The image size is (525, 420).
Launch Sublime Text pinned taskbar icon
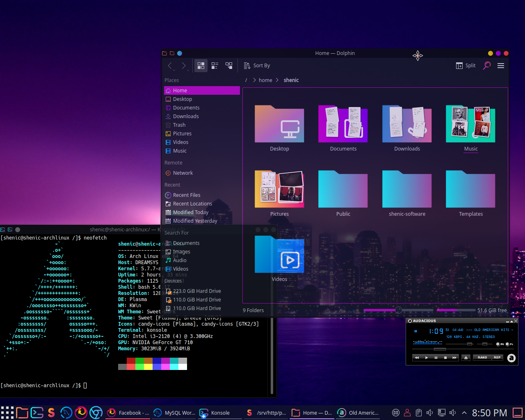tap(51, 413)
